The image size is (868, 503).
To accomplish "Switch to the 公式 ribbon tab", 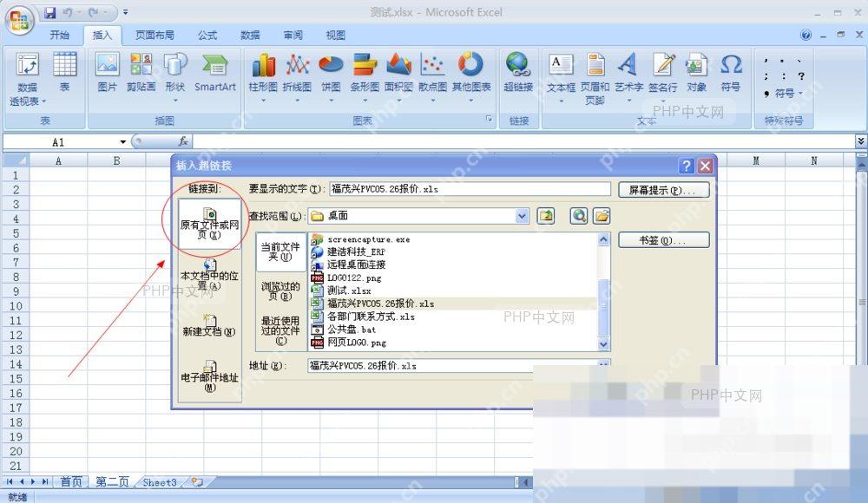I will (207, 35).
